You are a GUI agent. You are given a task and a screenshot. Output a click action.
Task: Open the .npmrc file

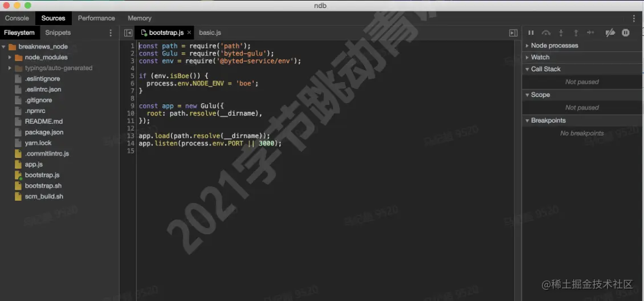coord(35,111)
